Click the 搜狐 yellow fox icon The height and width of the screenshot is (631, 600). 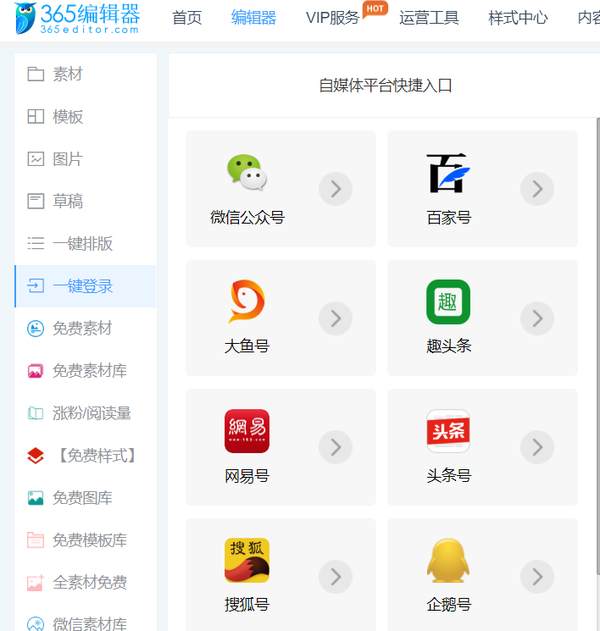coord(247,560)
